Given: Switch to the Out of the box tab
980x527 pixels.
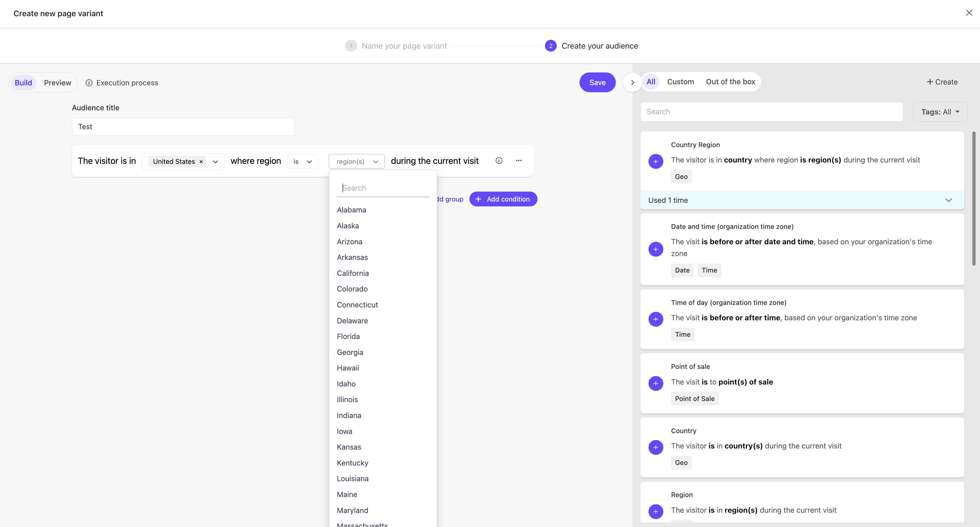Looking at the screenshot, I should point(730,82).
